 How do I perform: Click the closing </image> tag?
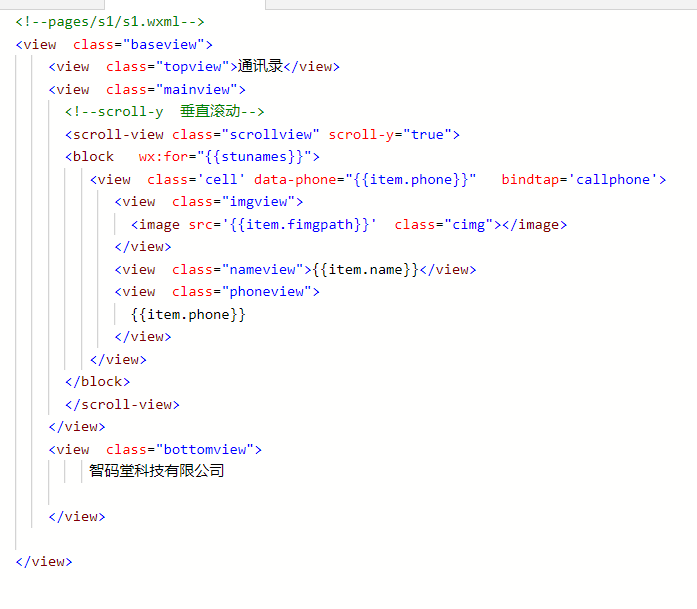535,224
